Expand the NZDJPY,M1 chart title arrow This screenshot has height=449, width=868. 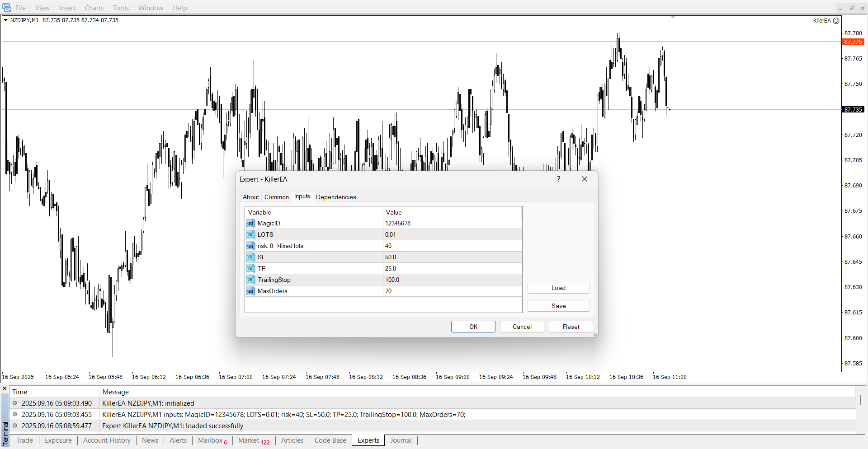(5, 20)
